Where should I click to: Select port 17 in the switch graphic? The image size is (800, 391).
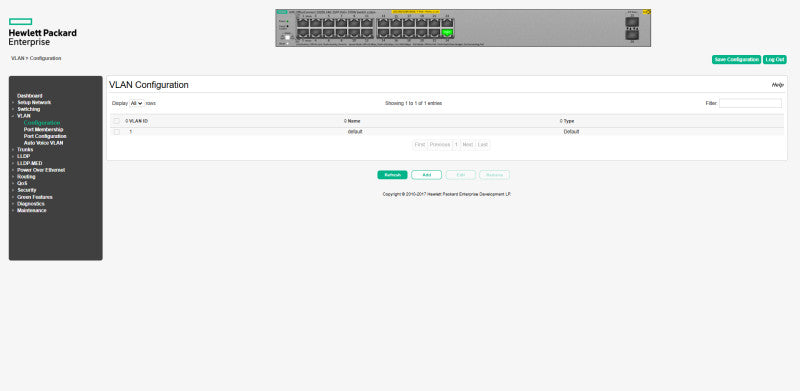point(409,23)
